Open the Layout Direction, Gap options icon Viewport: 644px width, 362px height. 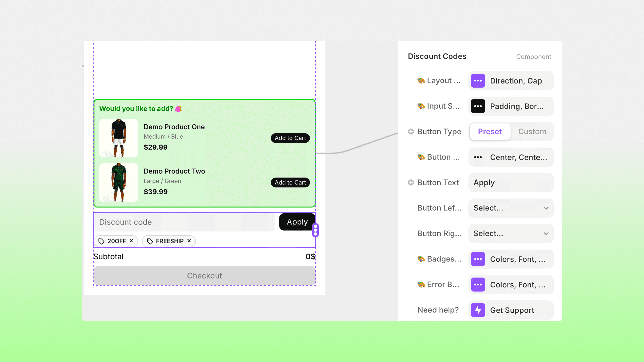click(x=478, y=81)
